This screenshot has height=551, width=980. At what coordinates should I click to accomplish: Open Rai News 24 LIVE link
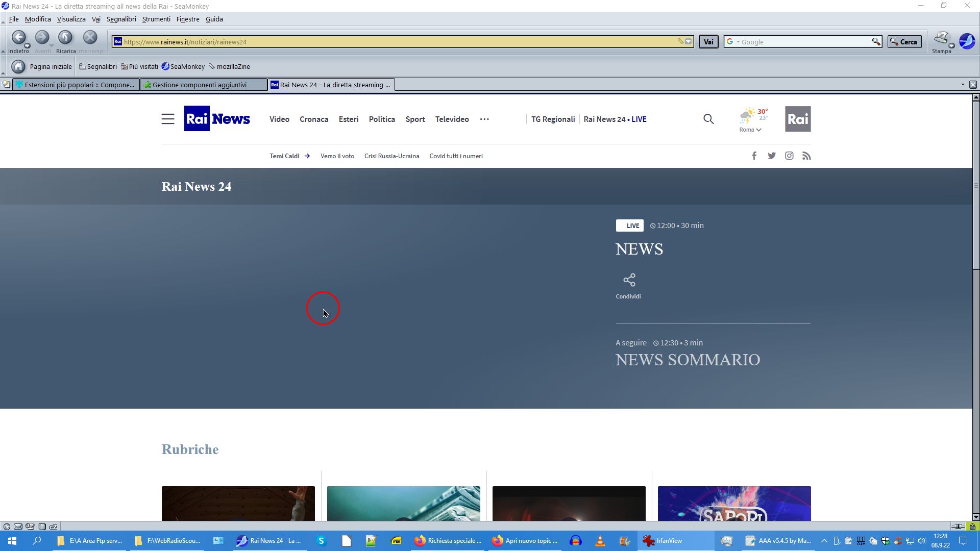pyautogui.click(x=615, y=119)
